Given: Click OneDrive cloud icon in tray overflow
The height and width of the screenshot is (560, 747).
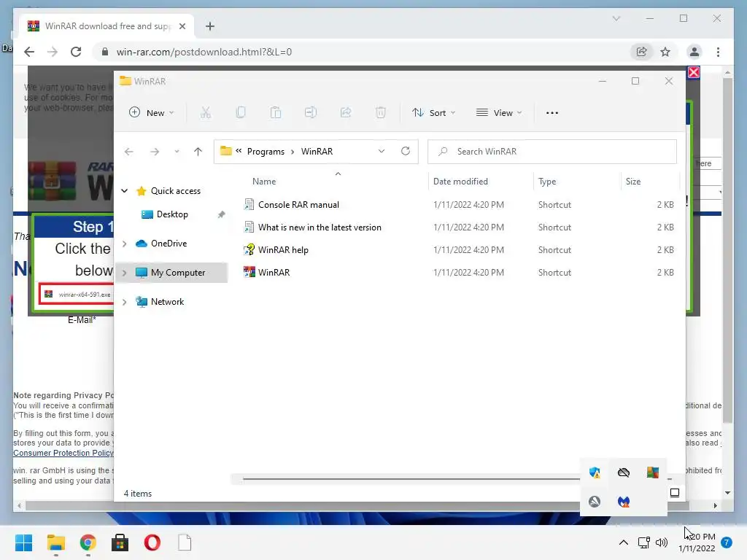Looking at the screenshot, I should click(624, 472).
